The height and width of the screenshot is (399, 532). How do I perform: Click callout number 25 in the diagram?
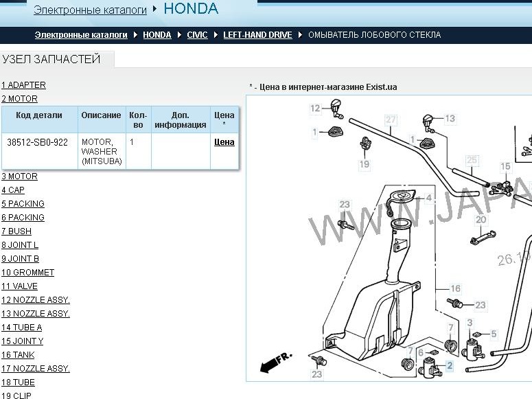(x=472, y=160)
